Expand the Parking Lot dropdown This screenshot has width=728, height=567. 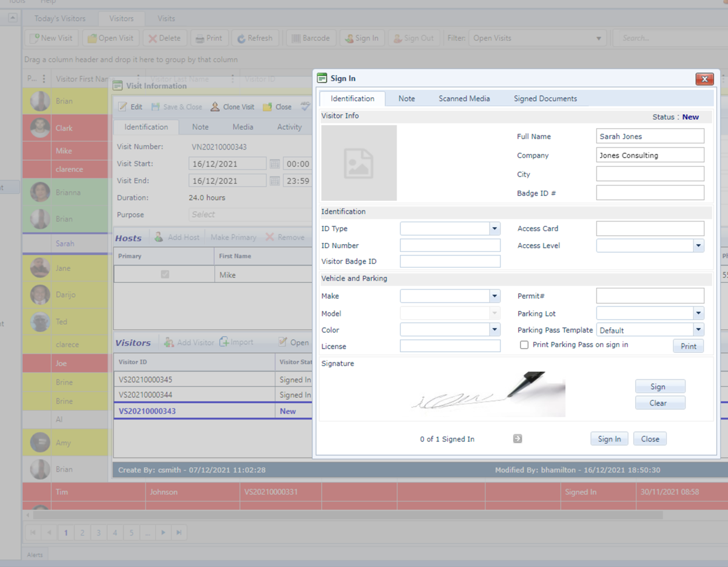(x=699, y=313)
